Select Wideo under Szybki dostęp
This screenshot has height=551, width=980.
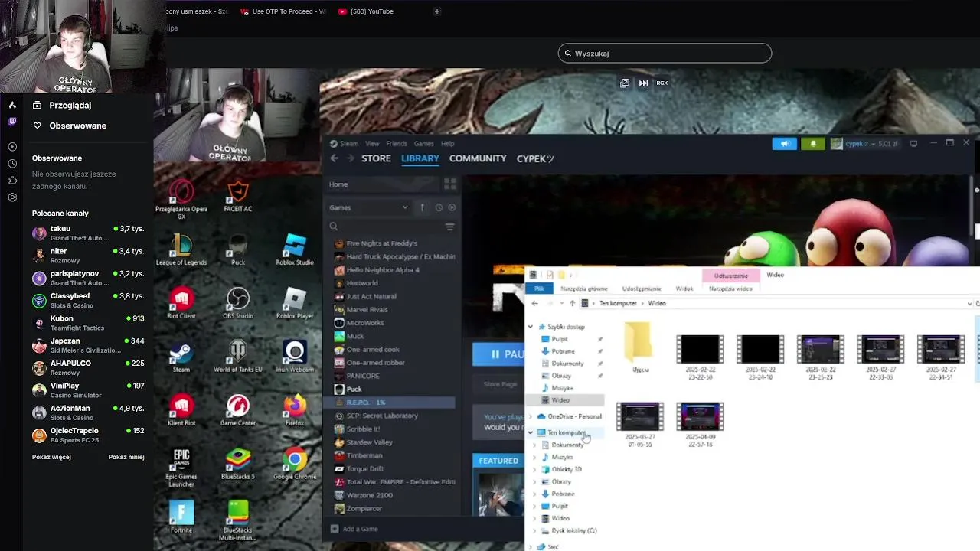560,400
